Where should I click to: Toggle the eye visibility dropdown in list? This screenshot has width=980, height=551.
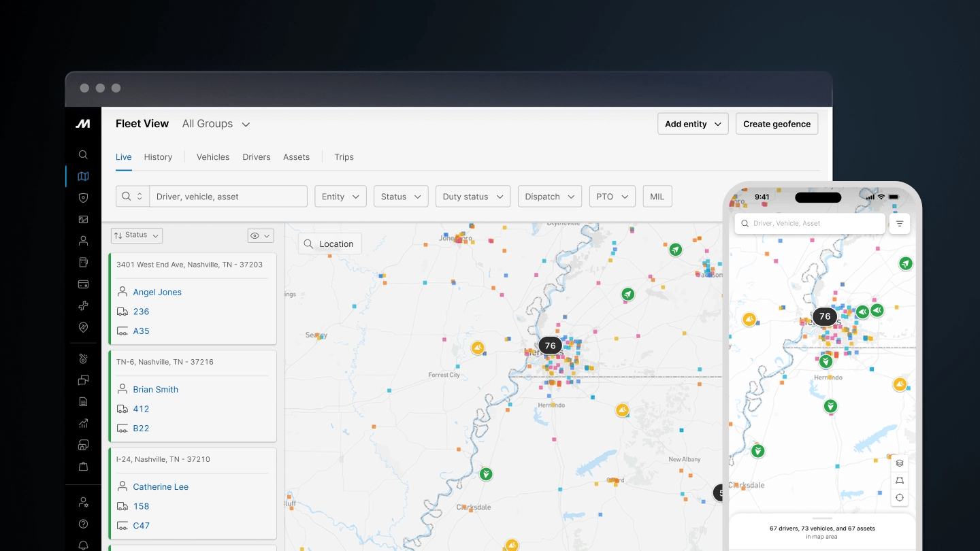click(260, 235)
